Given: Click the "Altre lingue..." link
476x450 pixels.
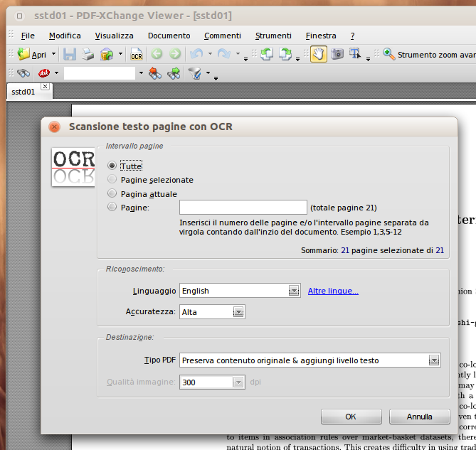Looking at the screenshot, I should point(333,291).
